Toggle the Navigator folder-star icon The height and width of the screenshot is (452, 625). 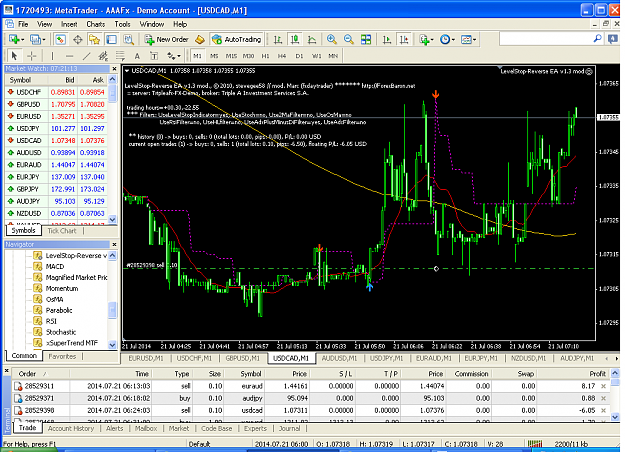(x=94, y=39)
